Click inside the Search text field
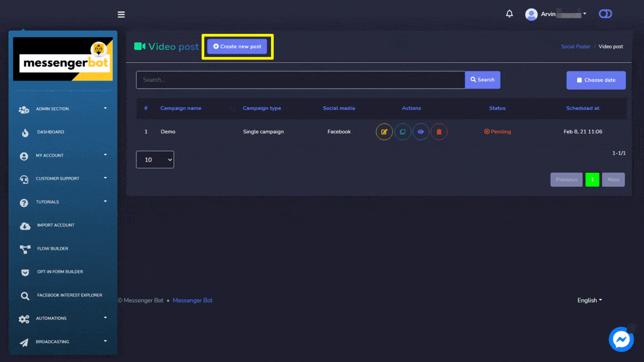The image size is (644, 362). (x=301, y=80)
